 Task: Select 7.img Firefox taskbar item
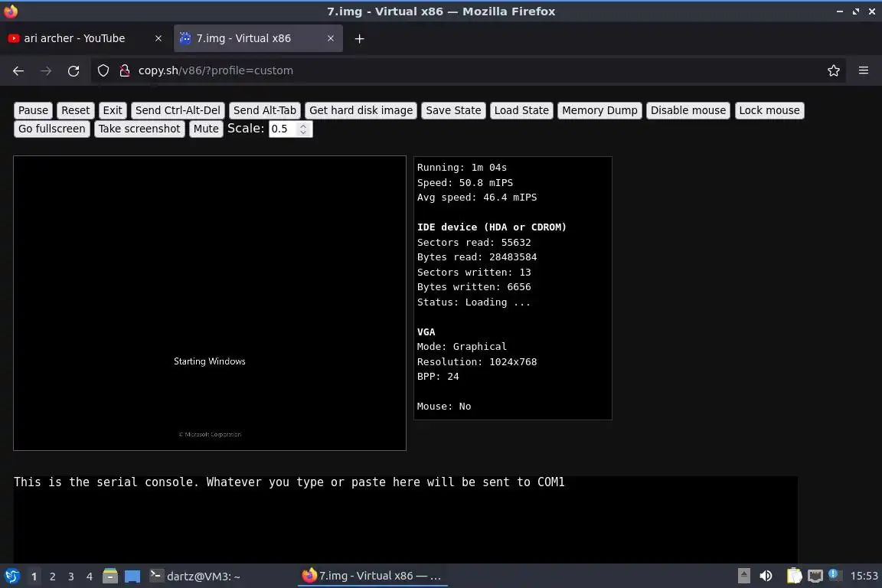372,577
